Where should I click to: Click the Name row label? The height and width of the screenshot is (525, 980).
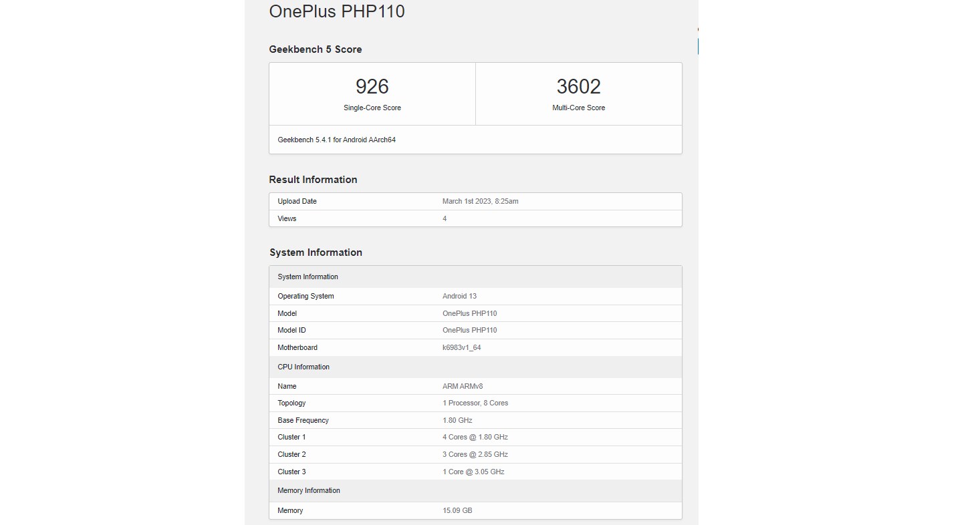tap(287, 386)
